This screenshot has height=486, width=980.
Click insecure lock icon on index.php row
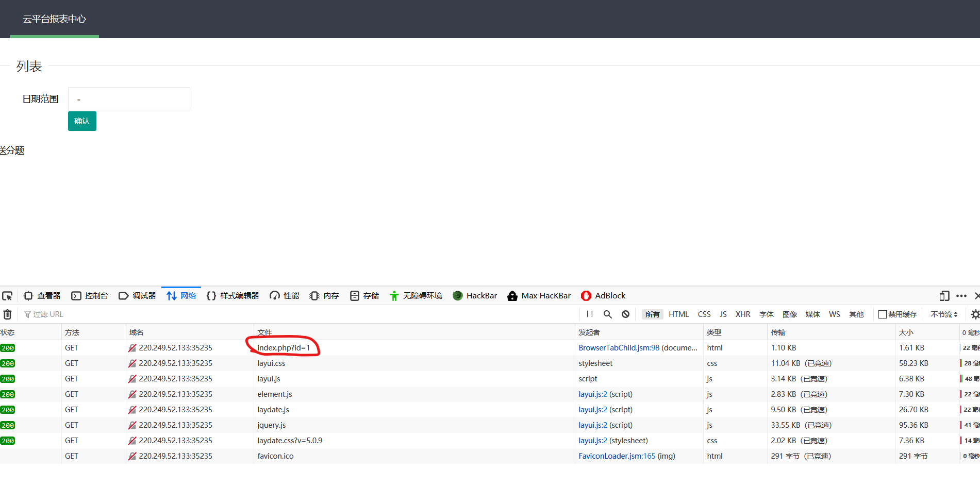[x=132, y=348]
